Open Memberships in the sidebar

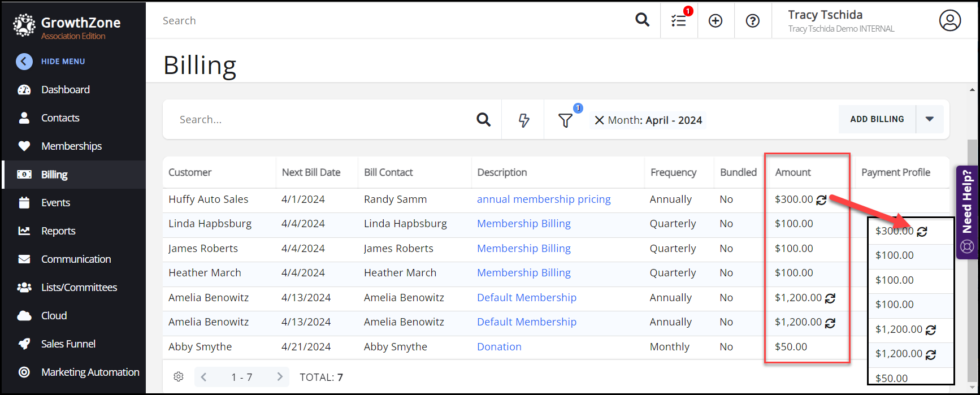tap(71, 146)
